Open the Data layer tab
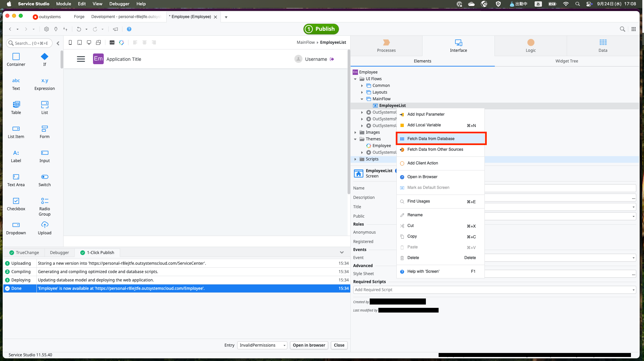This screenshot has height=361, width=644. (603, 46)
